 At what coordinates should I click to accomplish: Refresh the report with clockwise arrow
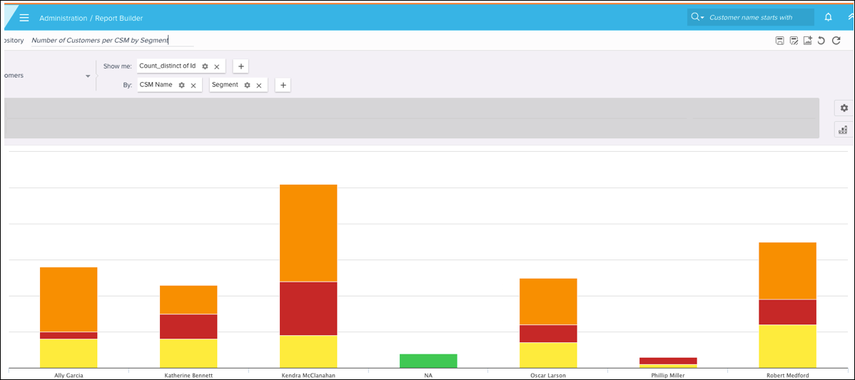click(836, 40)
